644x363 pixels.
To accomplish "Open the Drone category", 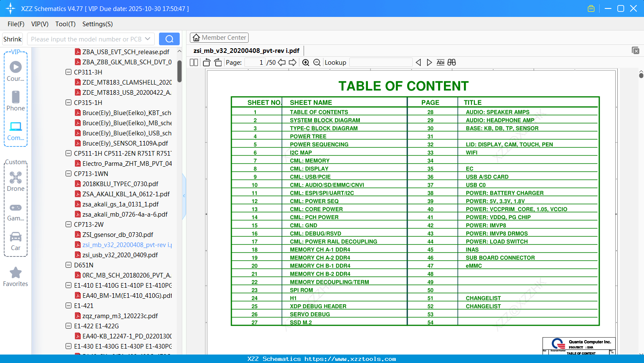I will click(x=16, y=181).
